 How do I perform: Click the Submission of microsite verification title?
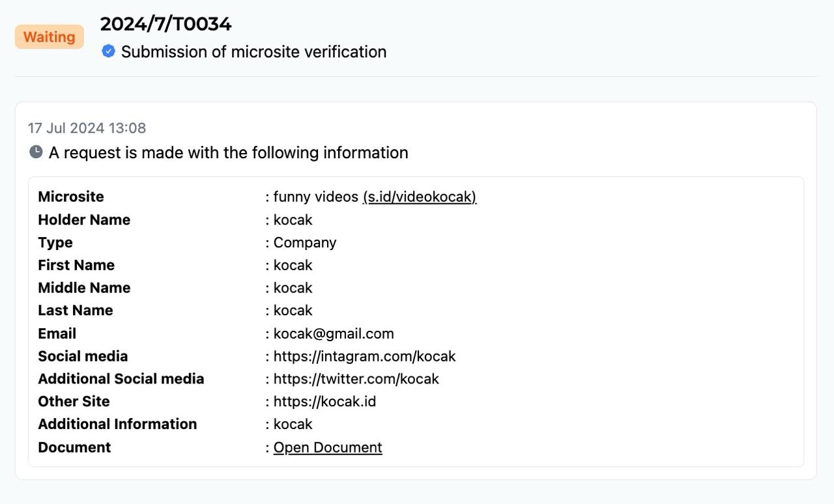253,51
